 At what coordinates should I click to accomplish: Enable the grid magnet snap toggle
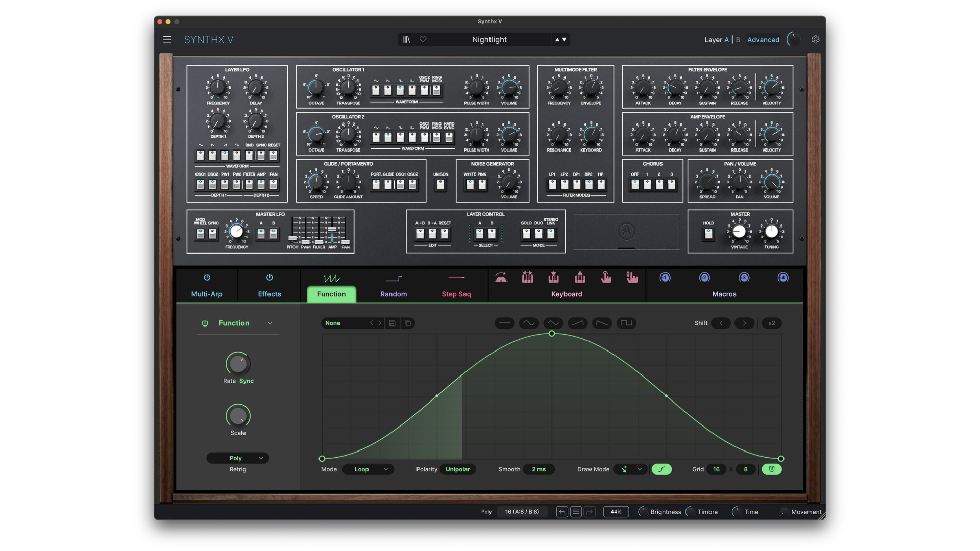pos(772,469)
